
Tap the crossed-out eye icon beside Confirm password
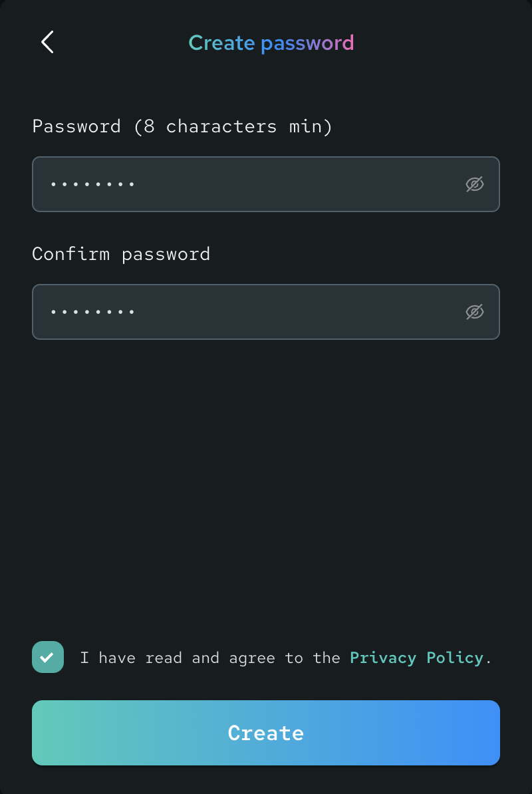click(474, 312)
